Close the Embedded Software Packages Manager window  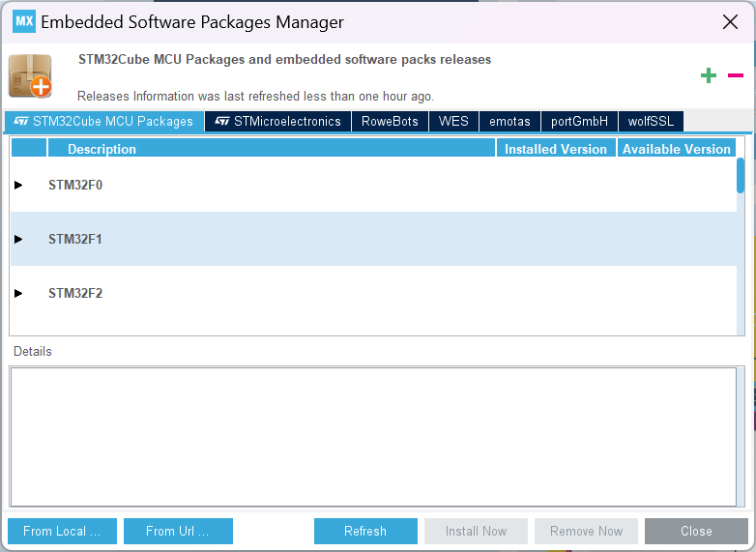point(730,21)
